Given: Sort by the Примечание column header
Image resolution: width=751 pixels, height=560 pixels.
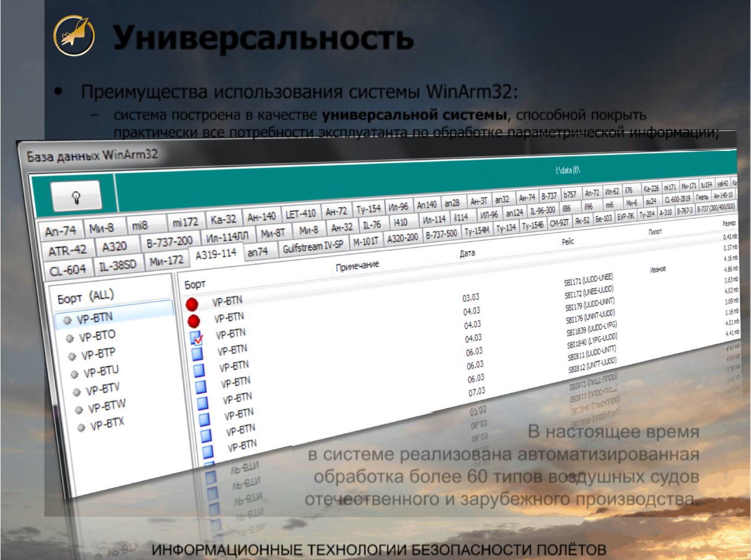Looking at the screenshot, I should [357, 266].
